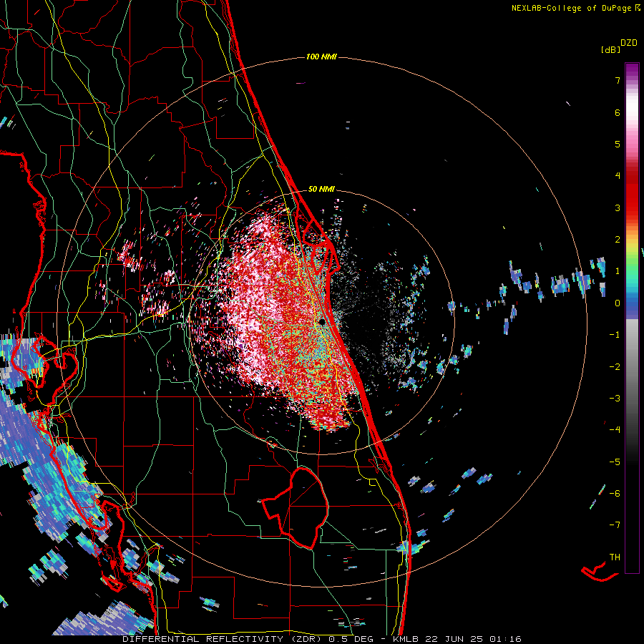644x644 pixels.
Task: Click the -3 value on color scale
Action: point(615,399)
